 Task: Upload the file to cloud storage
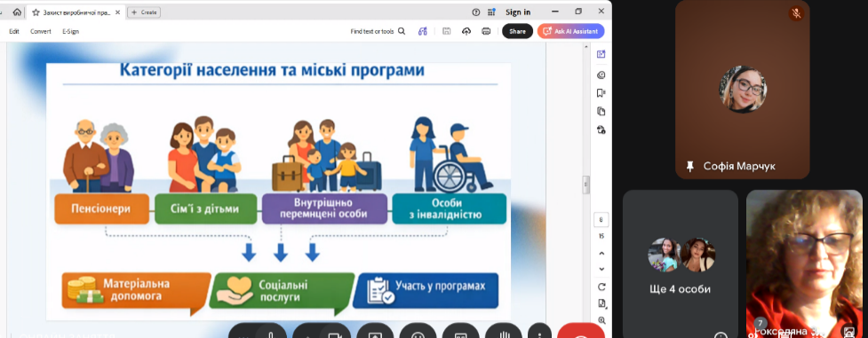coord(466,32)
